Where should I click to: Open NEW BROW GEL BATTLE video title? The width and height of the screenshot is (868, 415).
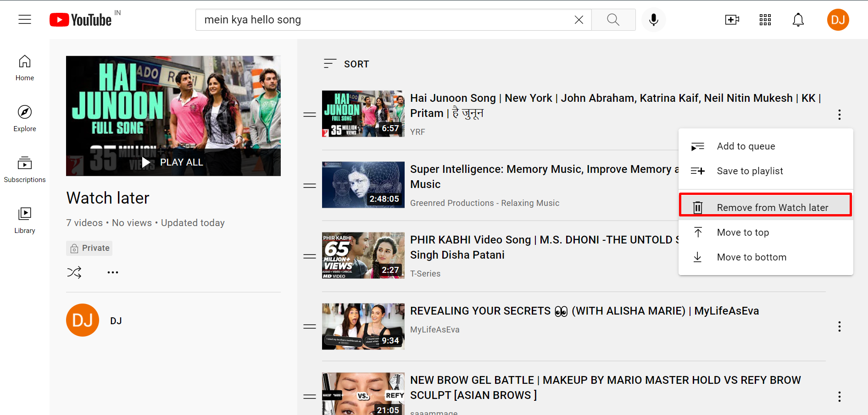[x=606, y=387]
